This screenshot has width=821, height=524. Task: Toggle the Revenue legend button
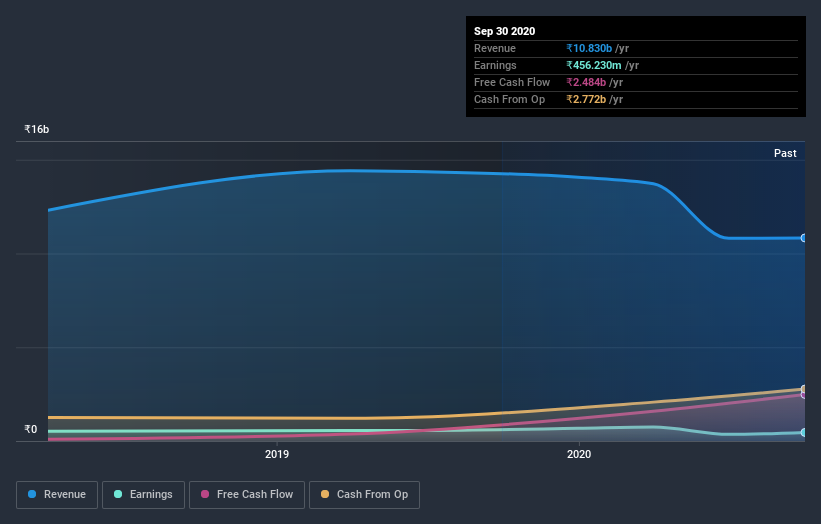point(57,495)
